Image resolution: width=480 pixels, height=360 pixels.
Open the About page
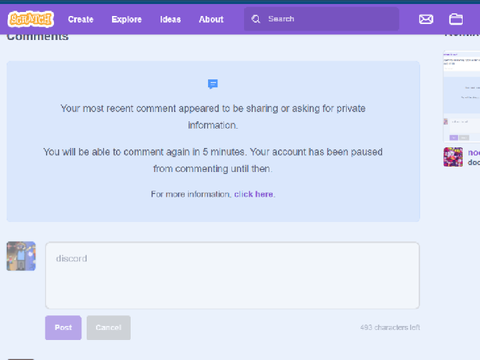tap(211, 19)
